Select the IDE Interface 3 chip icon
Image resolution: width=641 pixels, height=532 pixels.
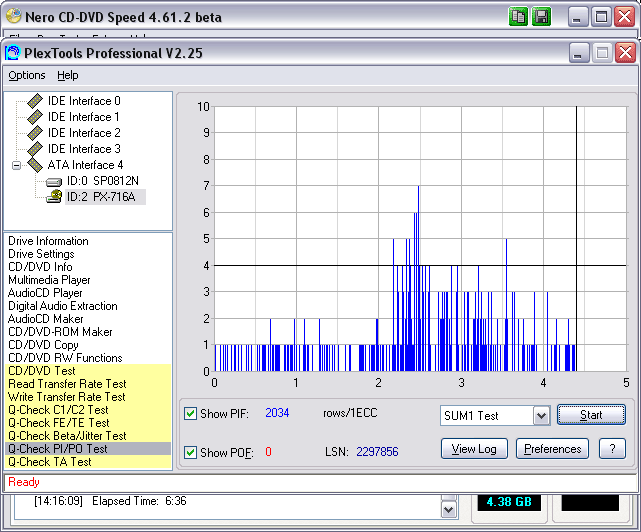pos(35,149)
